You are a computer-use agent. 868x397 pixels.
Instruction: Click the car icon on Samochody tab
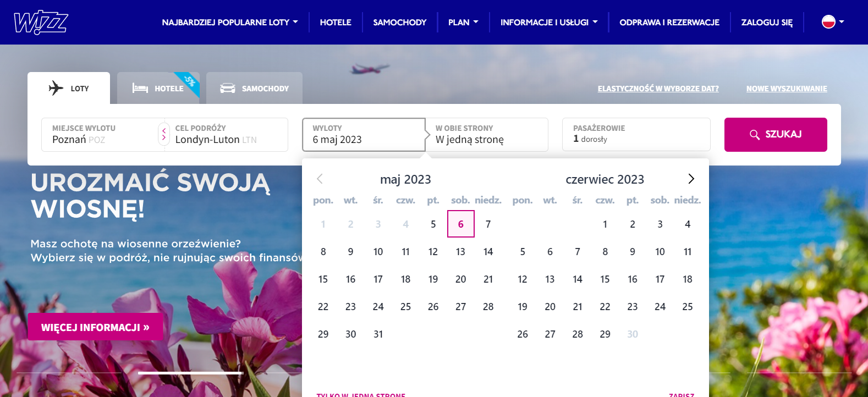click(x=228, y=88)
